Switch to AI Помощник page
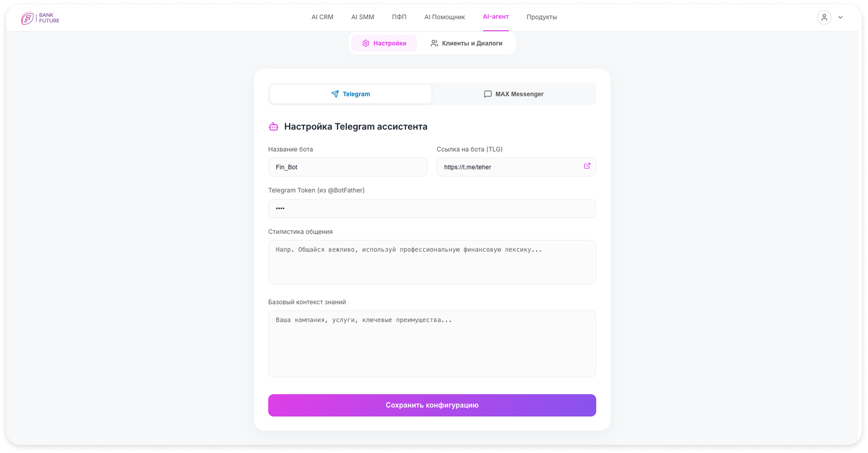Image resolution: width=868 pixels, height=453 pixels. click(444, 17)
